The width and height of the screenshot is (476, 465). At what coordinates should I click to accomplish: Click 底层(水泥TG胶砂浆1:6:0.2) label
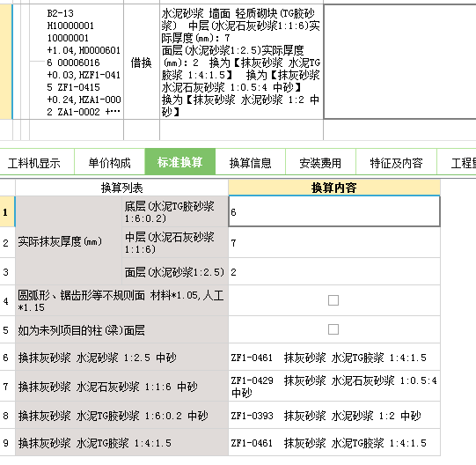(x=175, y=211)
